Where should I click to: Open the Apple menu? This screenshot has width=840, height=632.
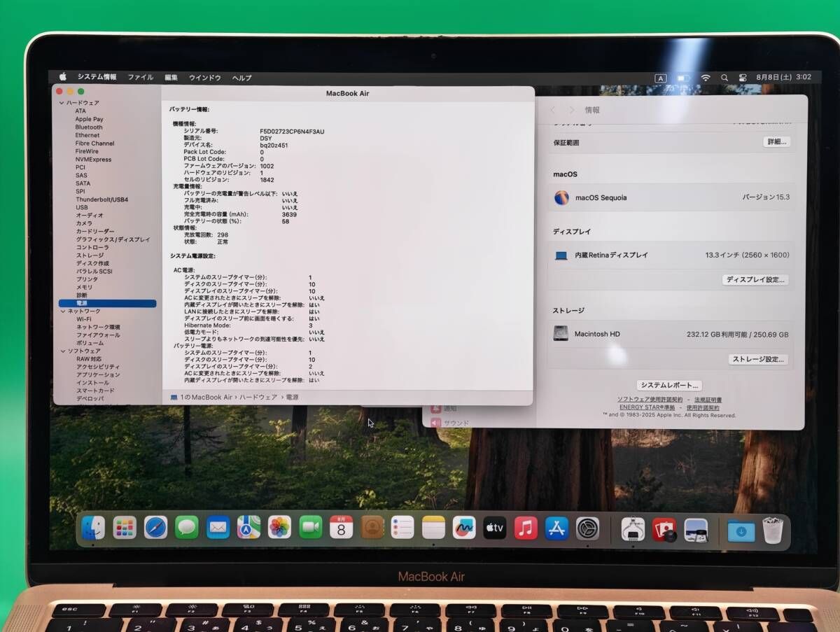tap(62, 77)
